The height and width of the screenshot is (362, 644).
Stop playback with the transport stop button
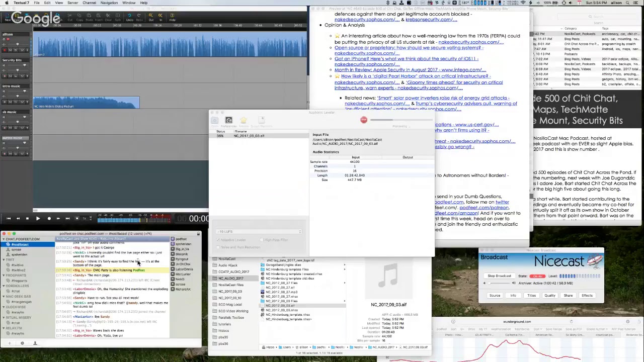coord(28,219)
